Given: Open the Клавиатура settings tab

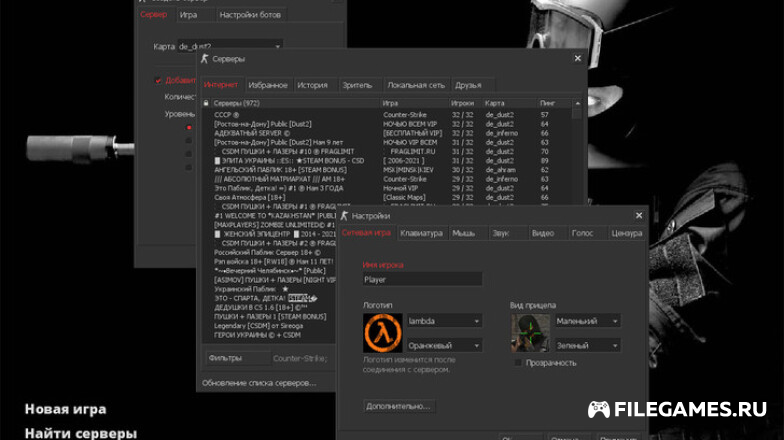Looking at the screenshot, I should (x=422, y=233).
